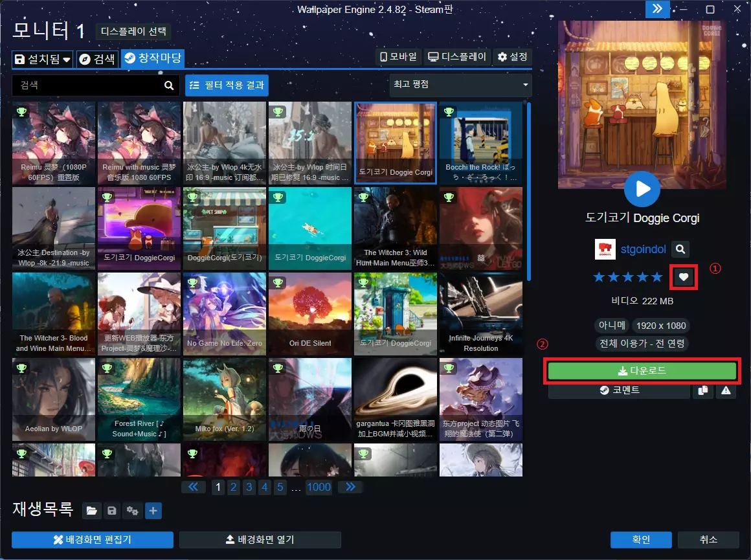Image resolution: width=751 pixels, height=560 pixels.
Task: Go to page 5
Action: click(x=280, y=487)
